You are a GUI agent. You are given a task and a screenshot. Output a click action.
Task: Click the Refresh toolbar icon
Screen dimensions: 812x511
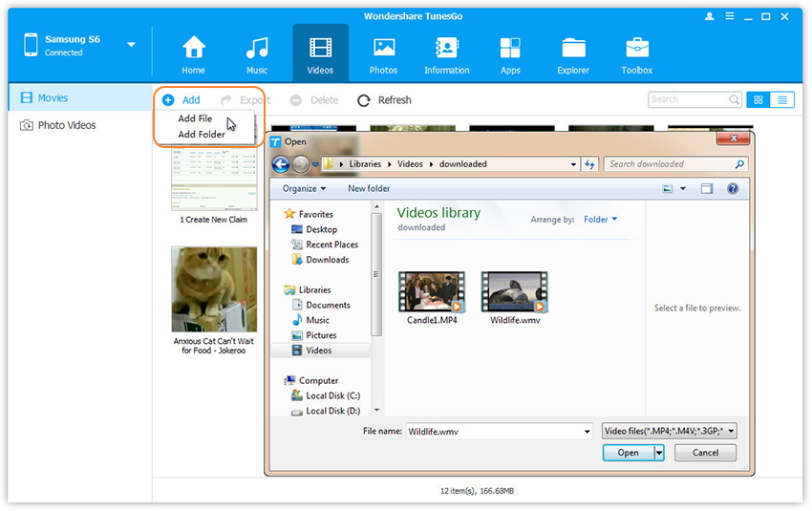(364, 100)
